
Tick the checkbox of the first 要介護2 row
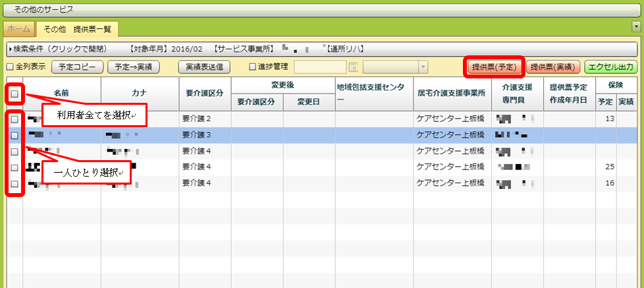pyautogui.click(x=14, y=119)
